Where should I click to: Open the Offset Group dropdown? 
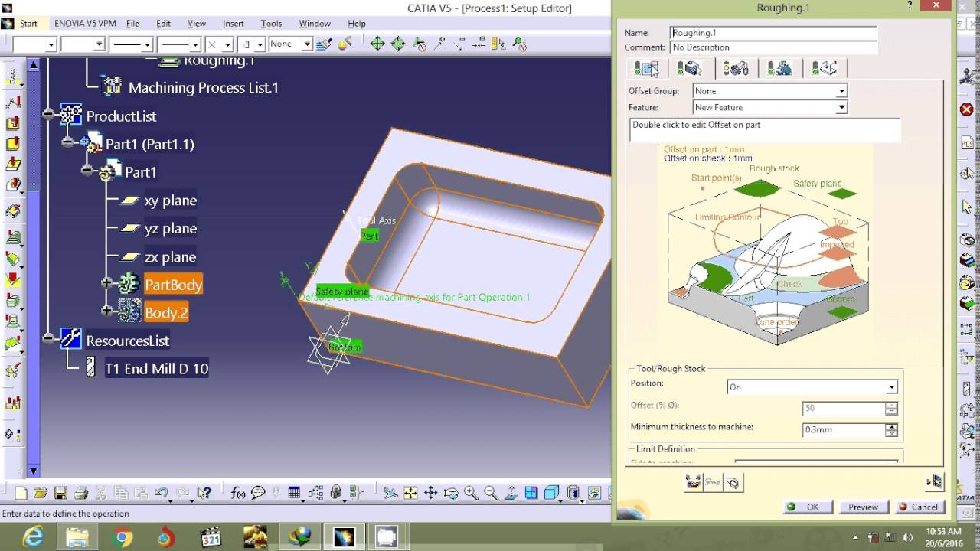pyautogui.click(x=841, y=91)
